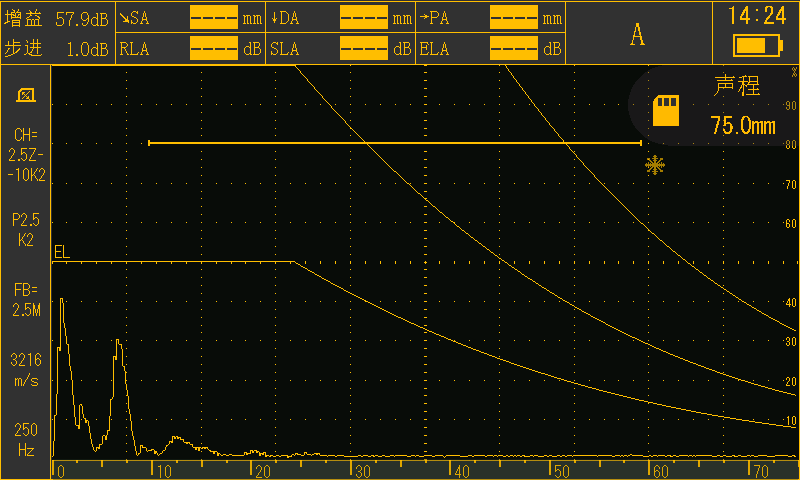This screenshot has height=480, width=800.
Task: Select the gain value 57.9dB
Action: (82, 19)
